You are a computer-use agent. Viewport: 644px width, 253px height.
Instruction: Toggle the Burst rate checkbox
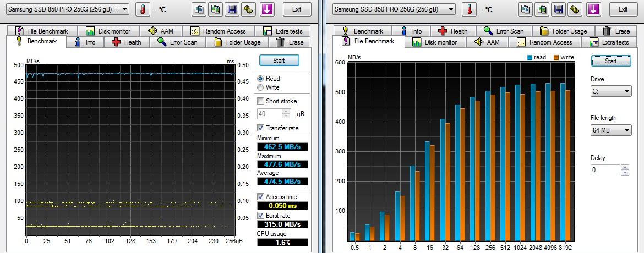coord(261,215)
